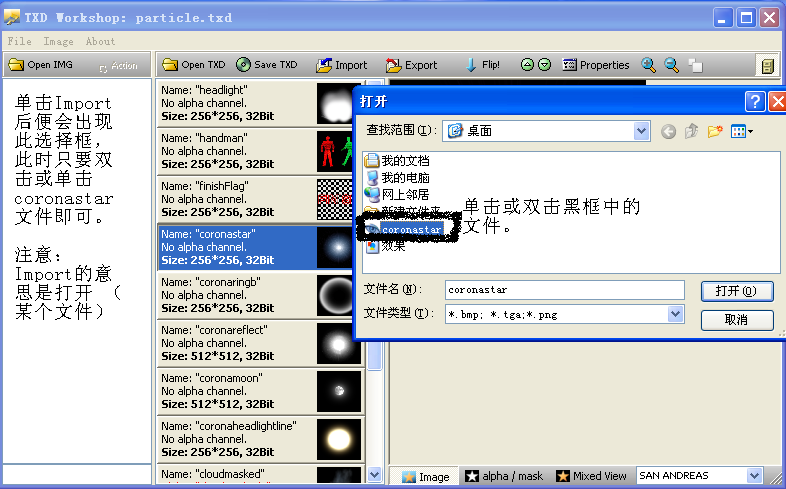Image resolution: width=786 pixels, height=489 pixels.
Task: Expand the 查找范围 location dropdown
Action: click(641, 131)
